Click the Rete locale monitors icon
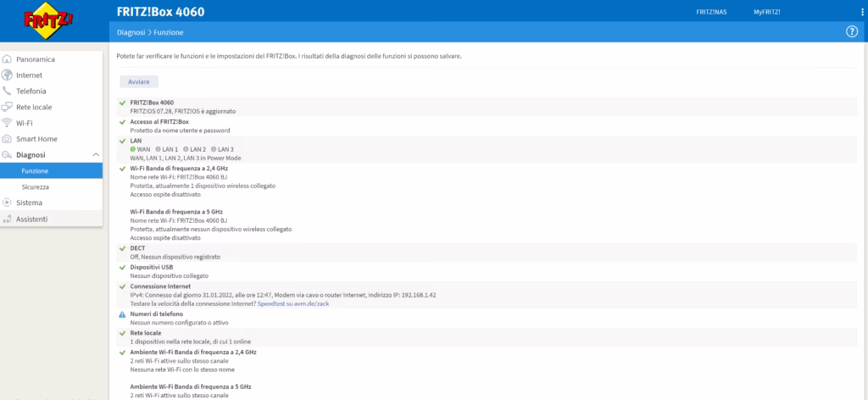The width and height of the screenshot is (868, 400). tap(7, 108)
